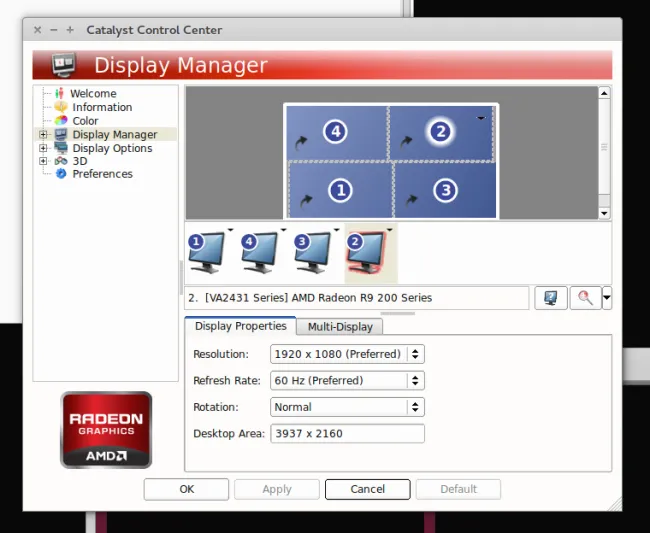Select highlighted monitor 2 thumbnail icon
Screen dimensions: 650x533
pyautogui.click(x=366, y=253)
